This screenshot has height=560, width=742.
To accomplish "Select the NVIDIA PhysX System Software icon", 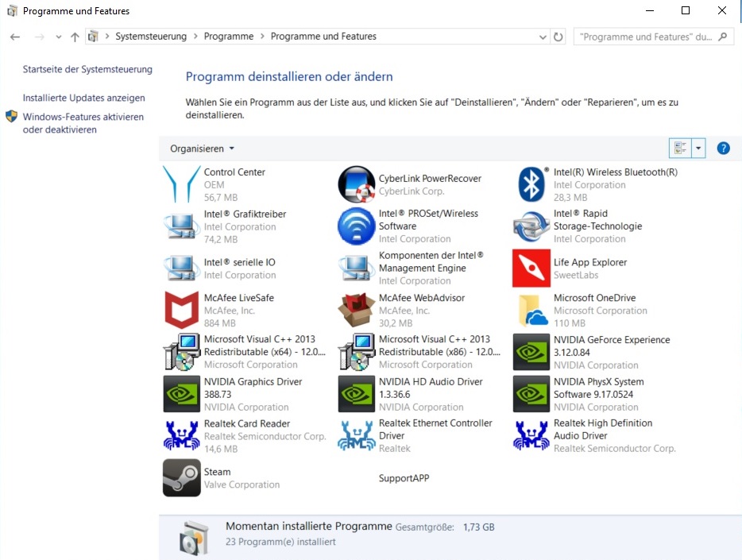I will (531, 394).
